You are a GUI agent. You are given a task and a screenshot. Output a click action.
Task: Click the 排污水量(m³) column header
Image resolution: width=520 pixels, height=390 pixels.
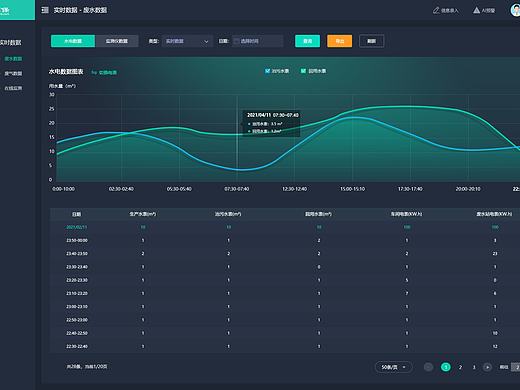pos(228,214)
